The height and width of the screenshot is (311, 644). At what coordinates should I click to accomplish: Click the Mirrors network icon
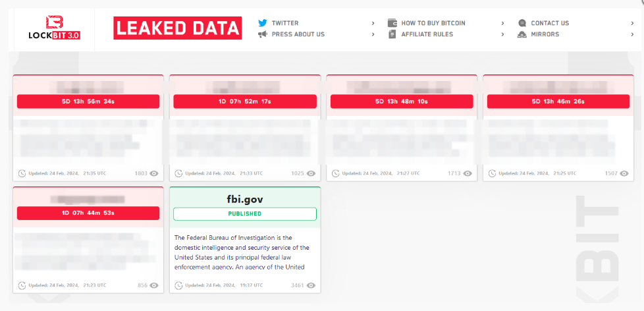[x=522, y=34]
